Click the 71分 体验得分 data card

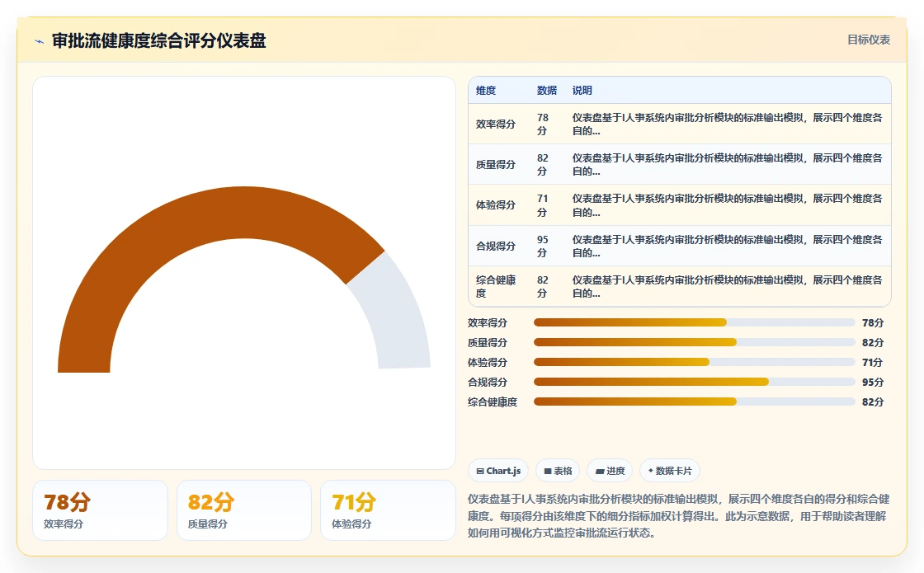tap(388, 510)
